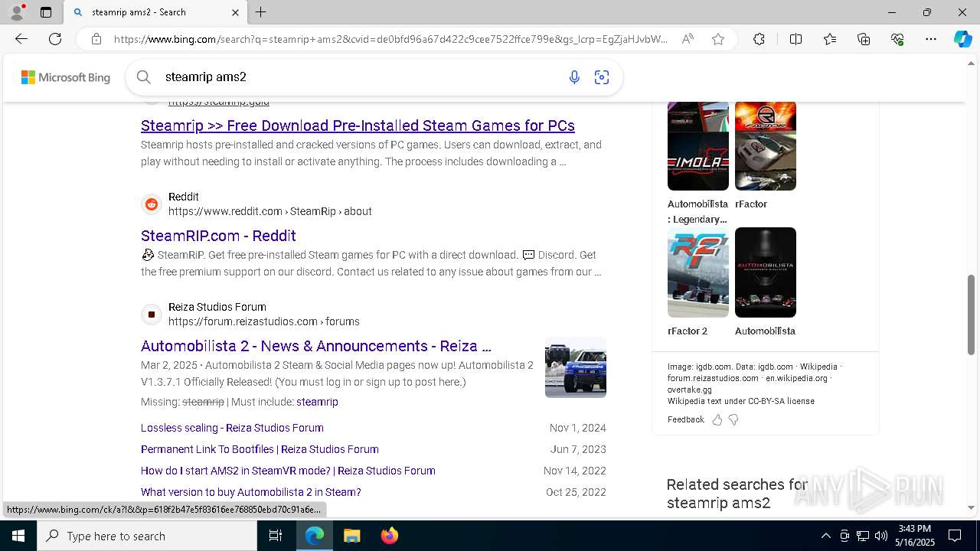Click the Reddit URL breadcrumb text

click(x=269, y=211)
